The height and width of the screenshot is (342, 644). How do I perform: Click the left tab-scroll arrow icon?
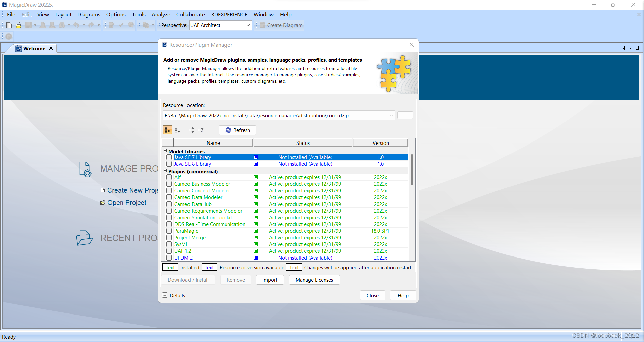tap(624, 48)
